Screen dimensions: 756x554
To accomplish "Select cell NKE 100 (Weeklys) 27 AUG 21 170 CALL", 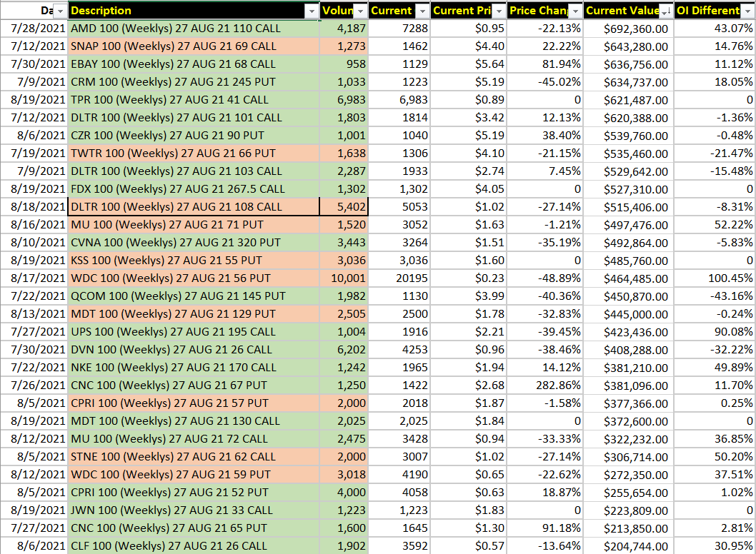I will (x=194, y=367).
